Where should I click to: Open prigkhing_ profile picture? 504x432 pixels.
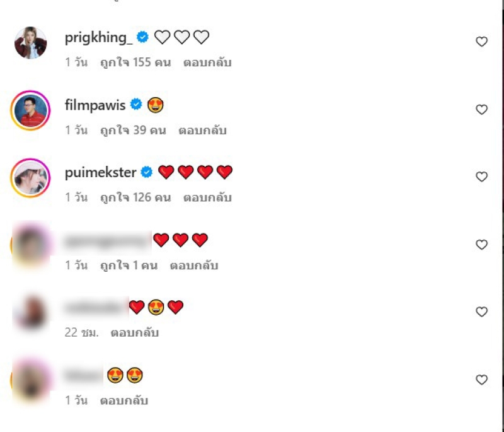click(x=30, y=43)
